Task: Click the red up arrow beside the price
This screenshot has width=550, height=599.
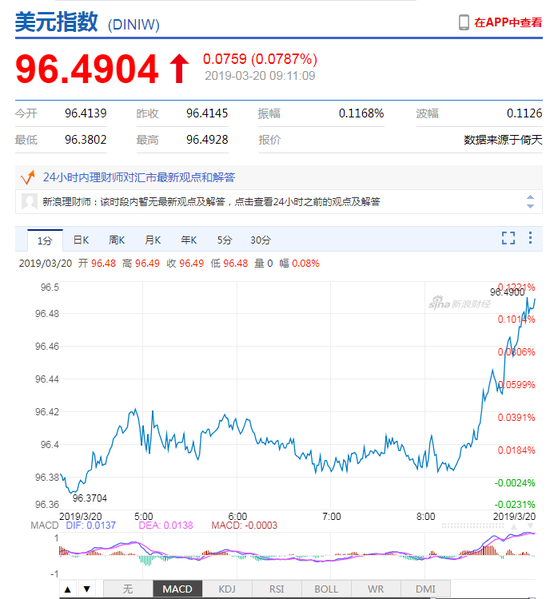Action: click(179, 68)
